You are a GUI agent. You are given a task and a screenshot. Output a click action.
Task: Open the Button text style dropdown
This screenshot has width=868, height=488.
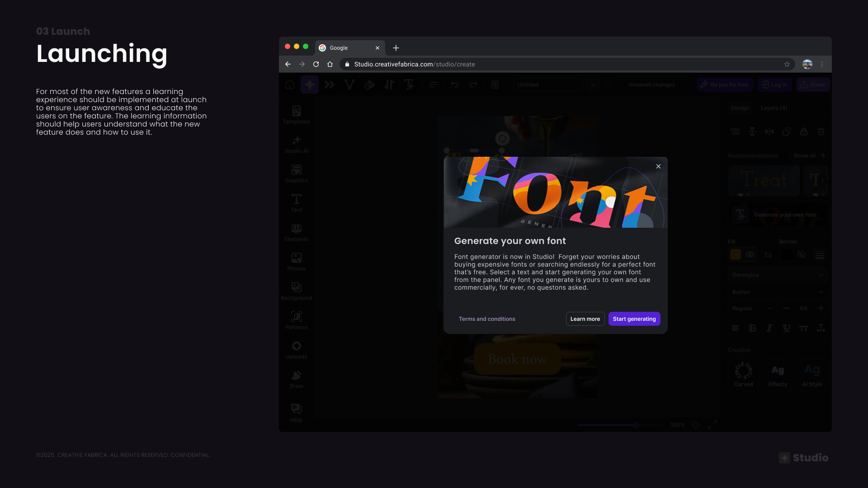777,292
